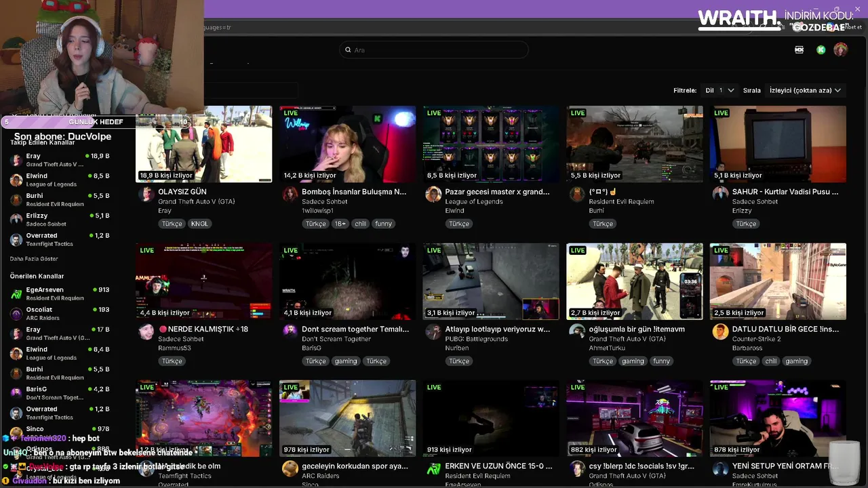Open PUBG stream thumbnail with 3,1 B viewers
Image resolution: width=868 pixels, height=488 pixels.
pyautogui.click(x=491, y=281)
